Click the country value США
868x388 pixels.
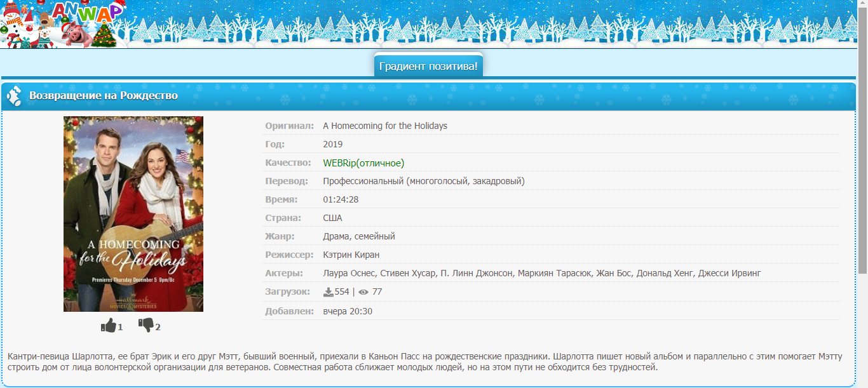tap(332, 218)
